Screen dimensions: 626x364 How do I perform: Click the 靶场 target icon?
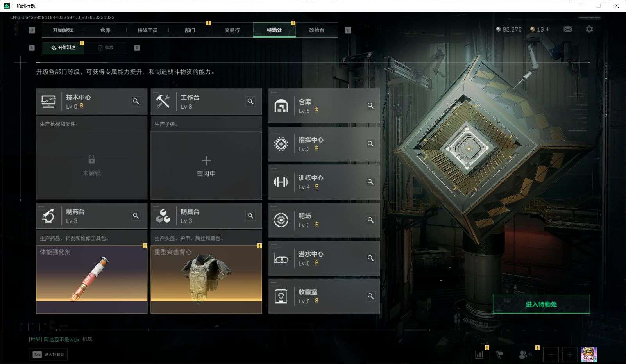tap(281, 220)
